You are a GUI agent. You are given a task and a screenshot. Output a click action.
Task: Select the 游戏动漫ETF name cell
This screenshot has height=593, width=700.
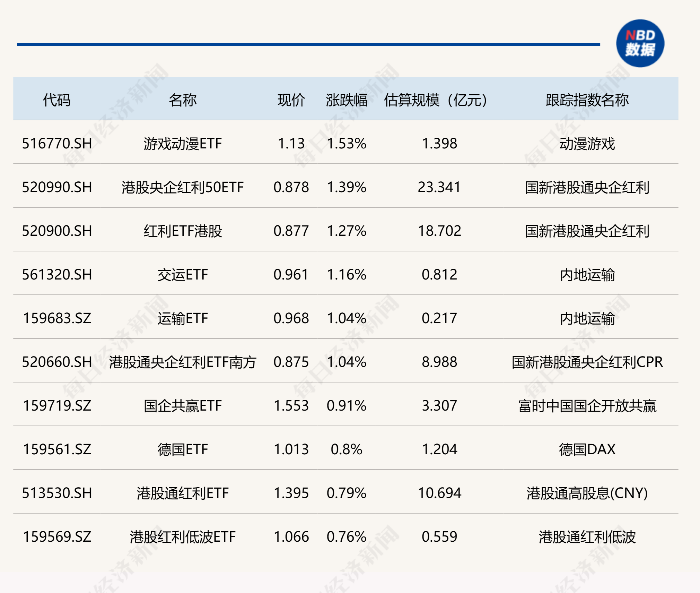183,144
